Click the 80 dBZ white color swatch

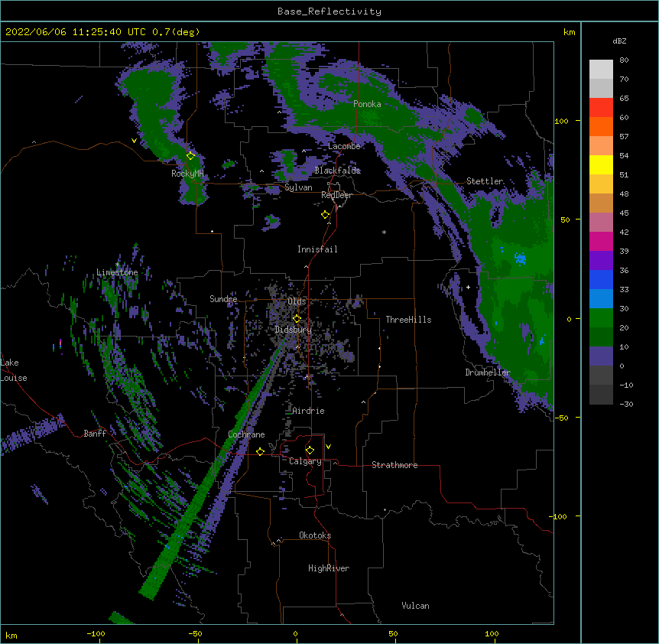click(601, 69)
